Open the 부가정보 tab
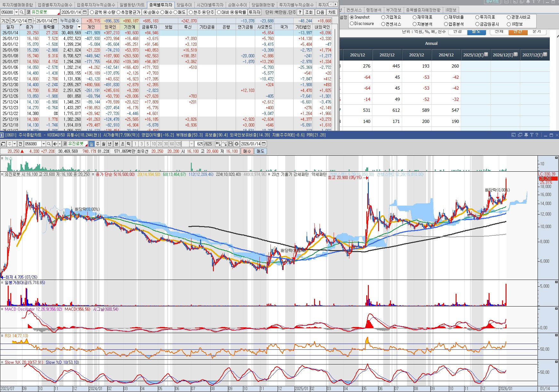Viewport: 559px width, 392px height. click(393, 10)
